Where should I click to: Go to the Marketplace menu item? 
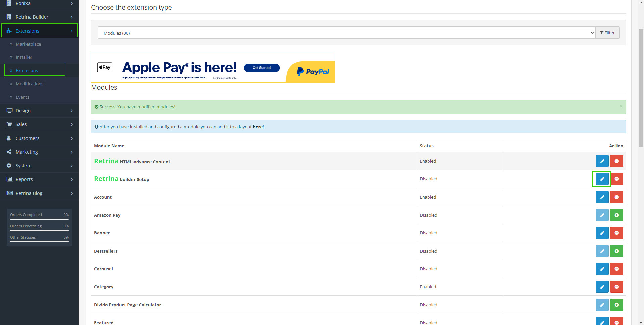[29, 44]
